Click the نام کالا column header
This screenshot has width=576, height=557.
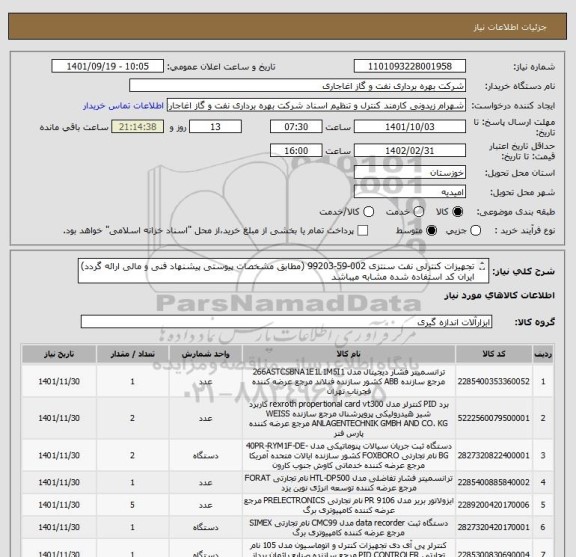pyautogui.click(x=349, y=354)
